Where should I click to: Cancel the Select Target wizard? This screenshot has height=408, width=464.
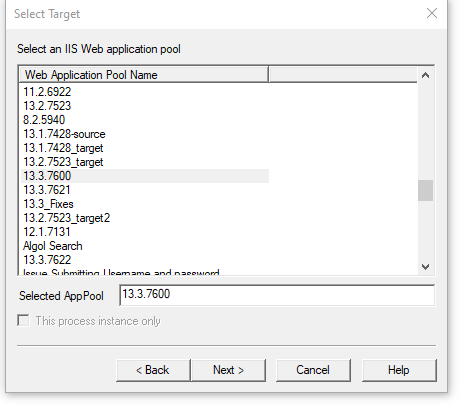pos(313,370)
